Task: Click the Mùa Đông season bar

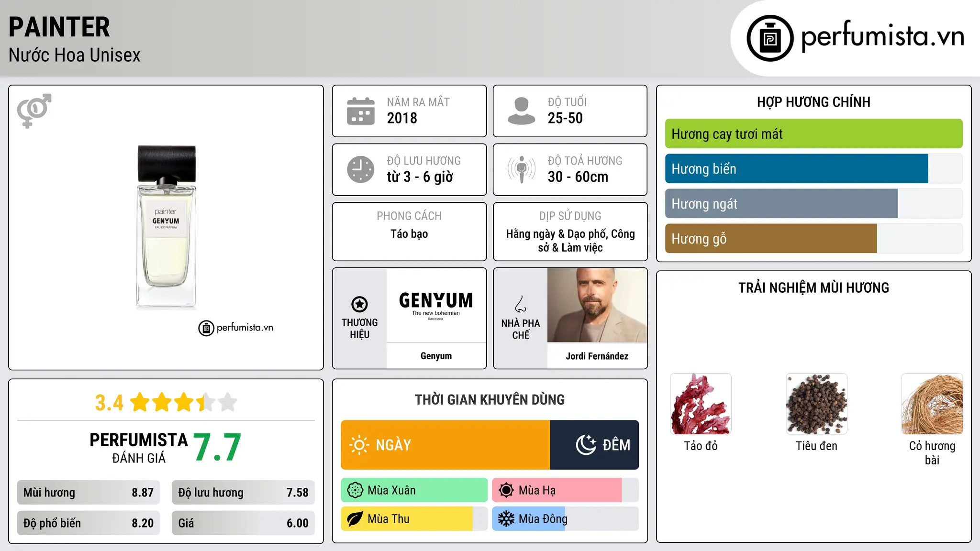Action: 565,519
